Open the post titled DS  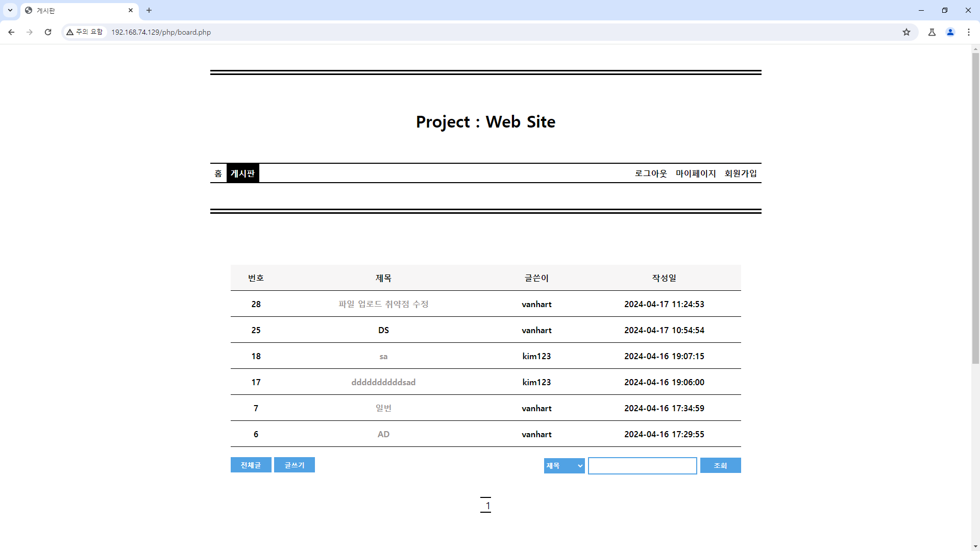click(383, 330)
